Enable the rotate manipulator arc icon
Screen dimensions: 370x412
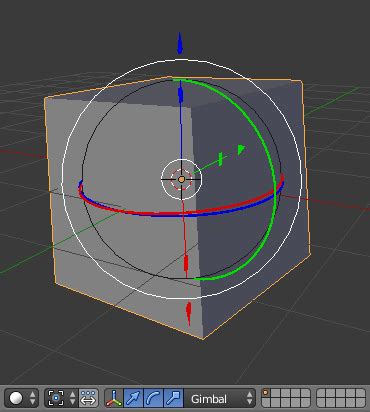tap(153, 398)
